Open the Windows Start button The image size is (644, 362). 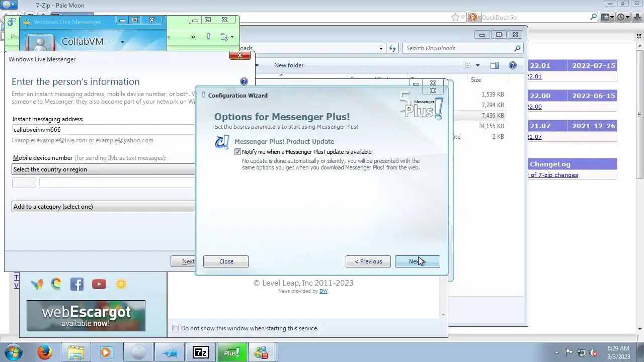pos(13,352)
